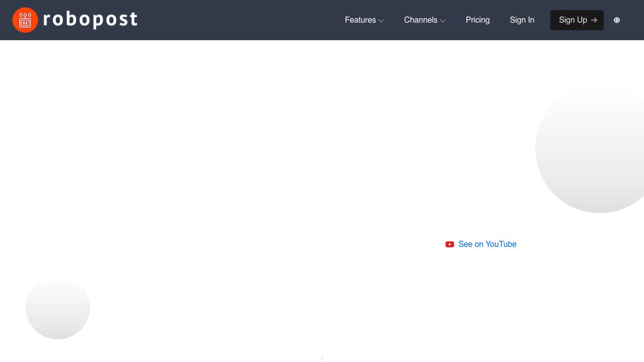Click the orange robopost robot logo icon
Screen dimensions: 644x362
pos(25,20)
